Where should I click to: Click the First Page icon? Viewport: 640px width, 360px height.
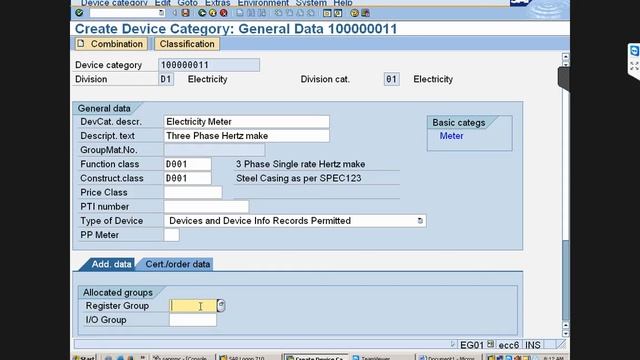point(278,13)
